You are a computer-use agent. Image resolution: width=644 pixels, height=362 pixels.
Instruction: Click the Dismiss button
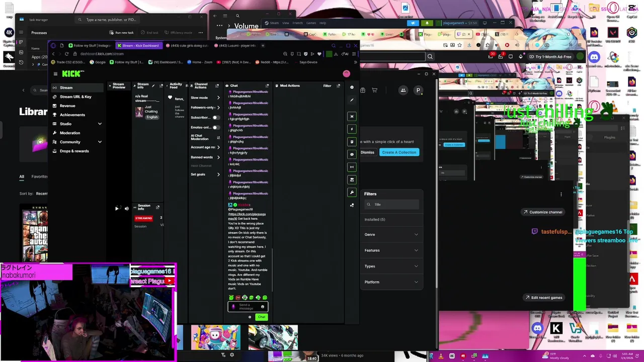click(367, 152)
